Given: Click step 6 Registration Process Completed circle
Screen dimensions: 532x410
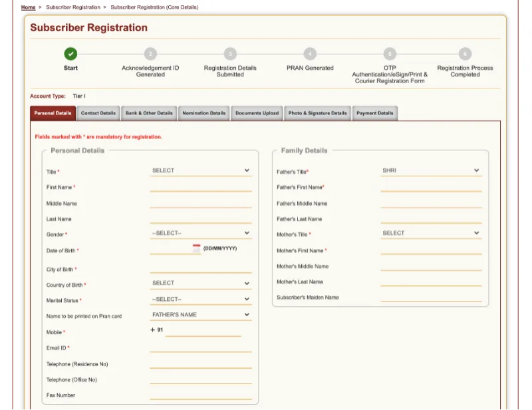Looking at the screenshot, I should [465, 54].
